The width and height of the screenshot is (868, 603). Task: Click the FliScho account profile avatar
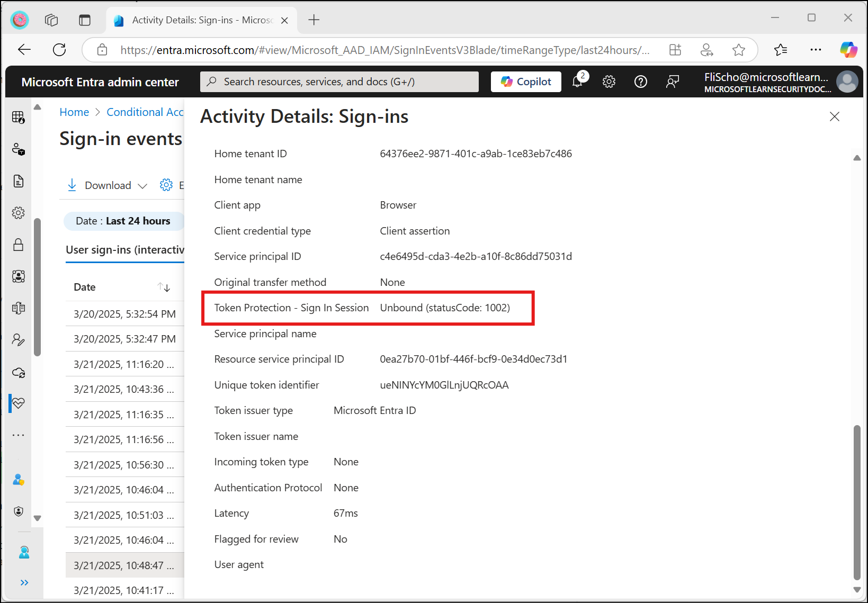[x=847, y=82]
